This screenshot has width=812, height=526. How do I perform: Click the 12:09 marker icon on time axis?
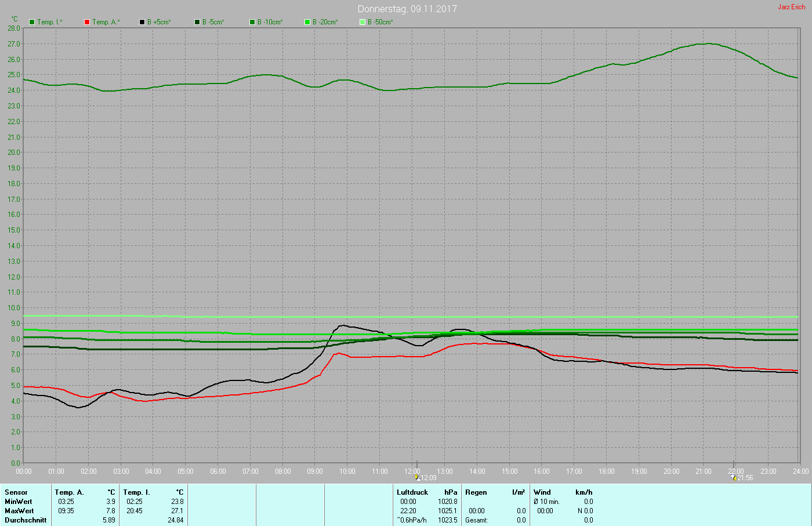417,477
